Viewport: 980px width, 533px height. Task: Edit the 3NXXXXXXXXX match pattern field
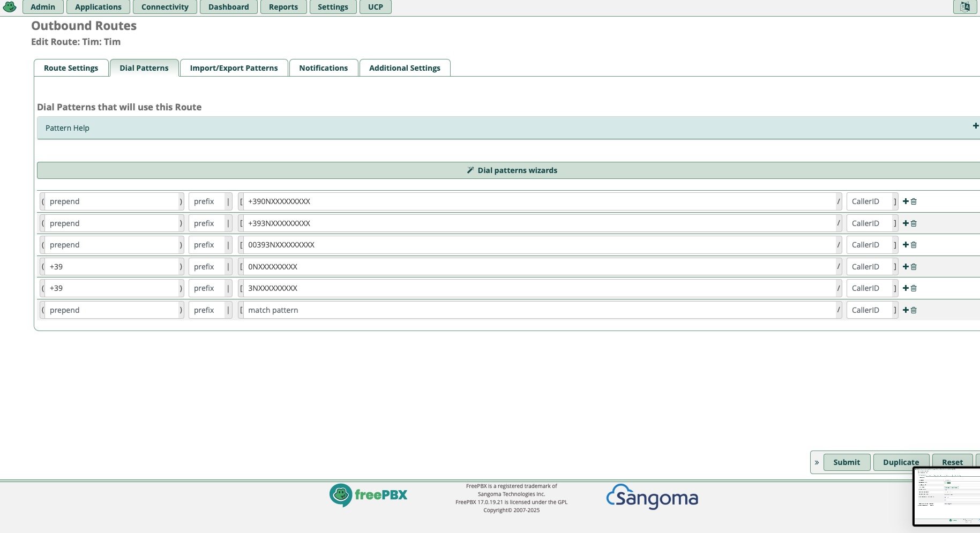540,288
